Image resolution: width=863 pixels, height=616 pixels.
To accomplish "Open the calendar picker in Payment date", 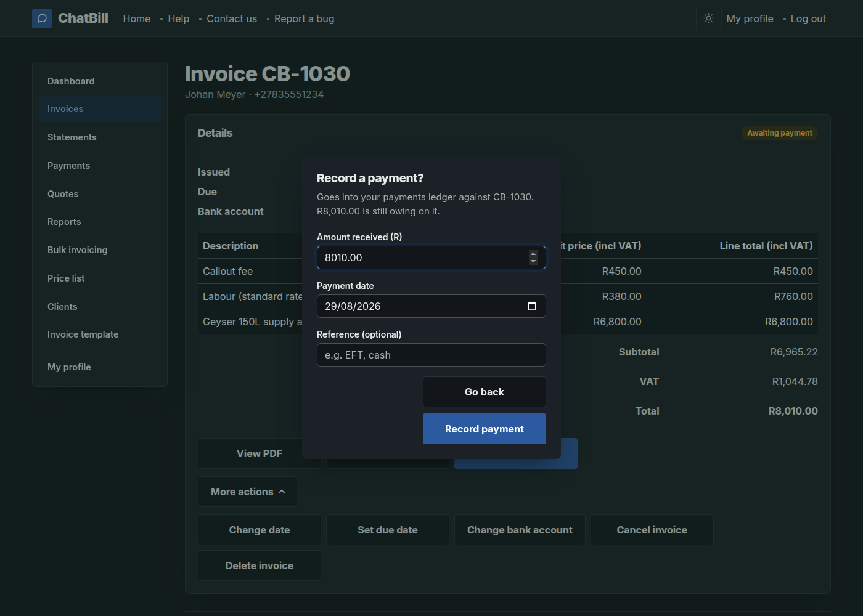I will [532, 306].
